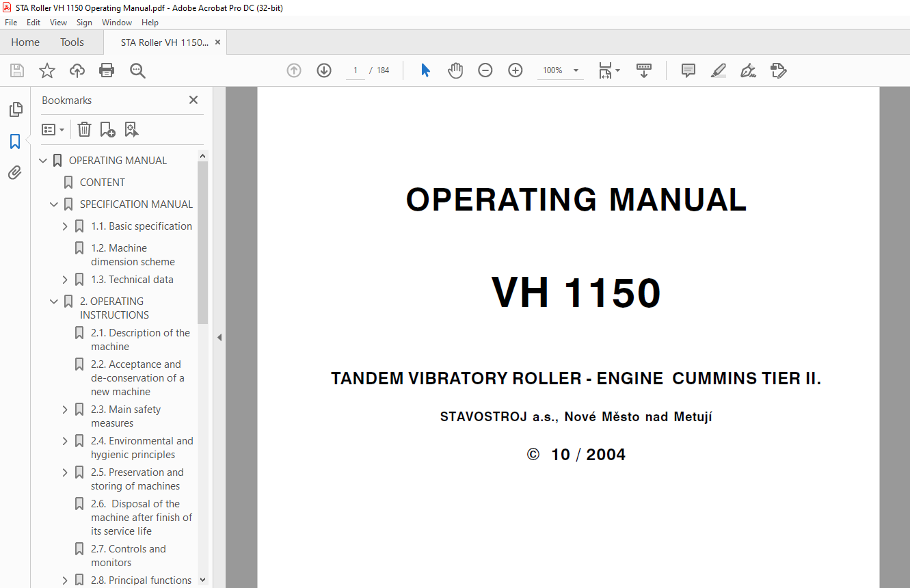Viewport: 910px width, 588px height.
Task: Expand 1.1. Basic specification bookmark
Action: [65, 226]
